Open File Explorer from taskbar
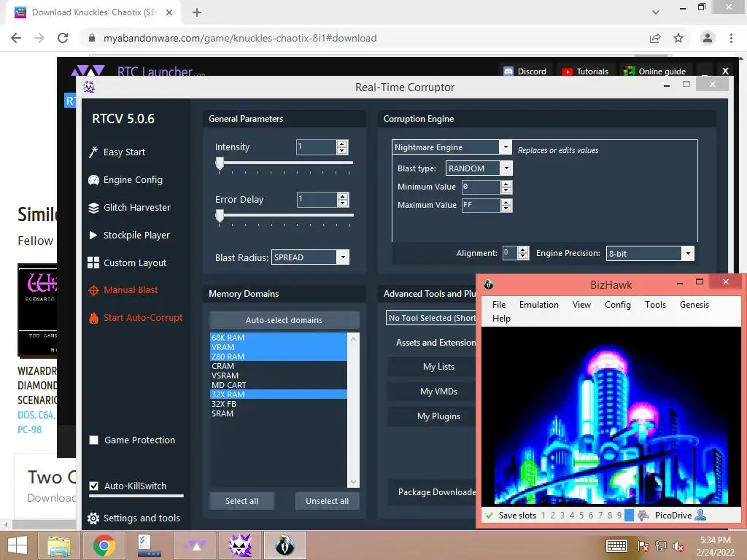The image size is (747, 560). 58,545
